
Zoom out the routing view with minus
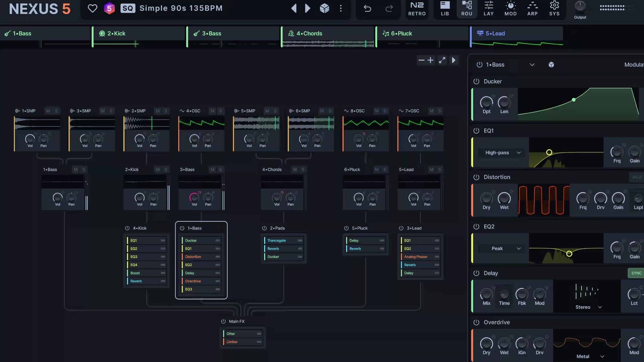point(422,60)
